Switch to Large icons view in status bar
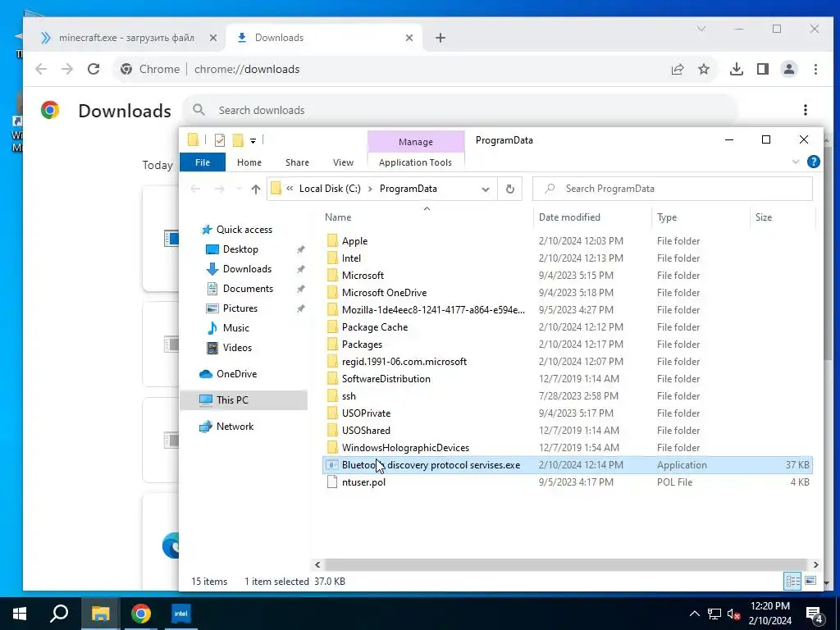Screen dimensions: 840x630 coord(810,581)
